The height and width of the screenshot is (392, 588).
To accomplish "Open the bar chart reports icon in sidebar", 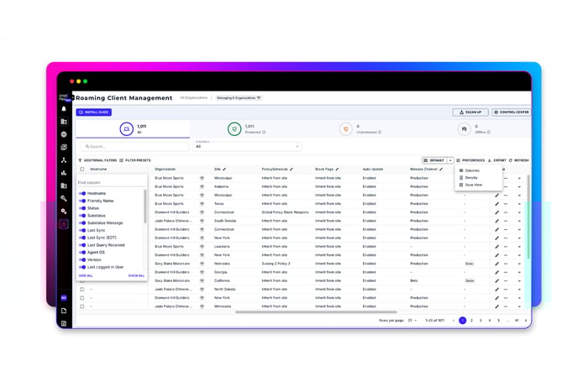I will coord(64,173).
